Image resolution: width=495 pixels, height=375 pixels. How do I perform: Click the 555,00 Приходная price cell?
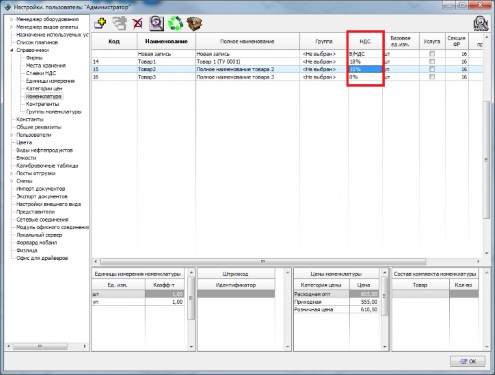[364, 302]
